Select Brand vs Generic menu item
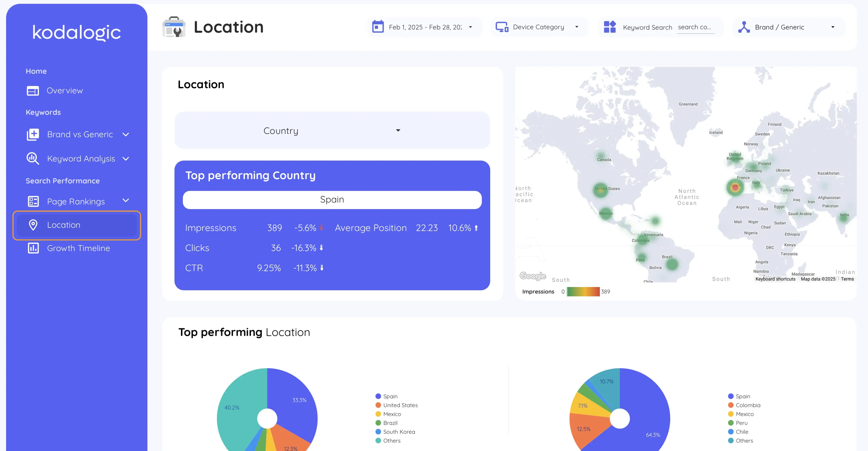868x451 pixels. coord(80,135)
